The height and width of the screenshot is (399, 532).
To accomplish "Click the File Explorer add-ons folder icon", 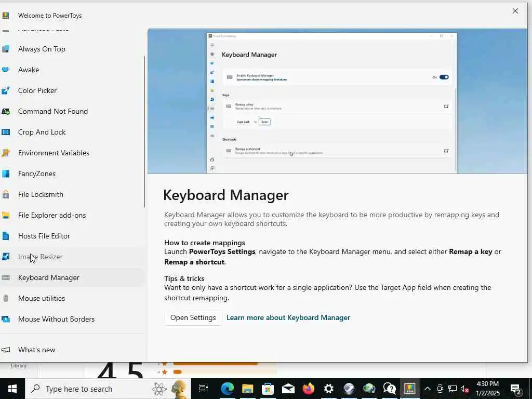I will 5,215.
